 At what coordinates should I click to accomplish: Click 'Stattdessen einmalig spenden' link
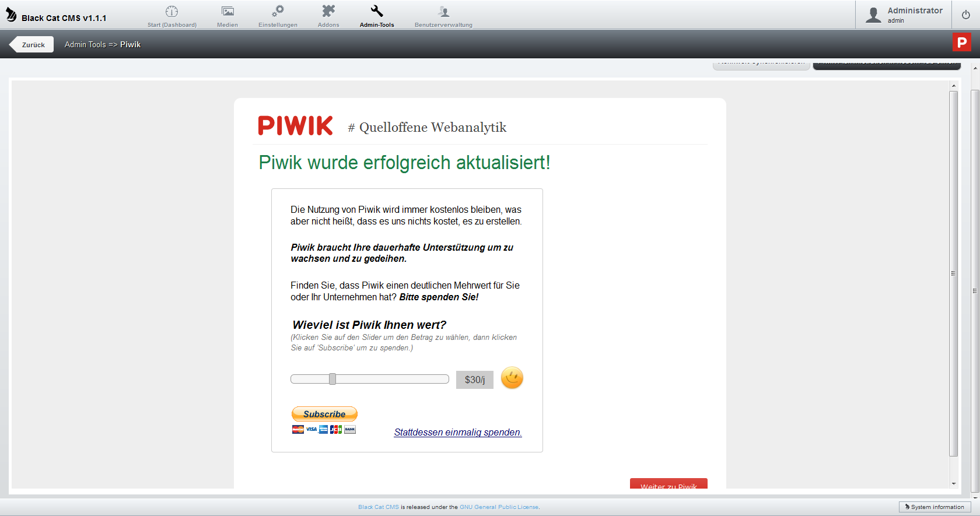(458, 432)
